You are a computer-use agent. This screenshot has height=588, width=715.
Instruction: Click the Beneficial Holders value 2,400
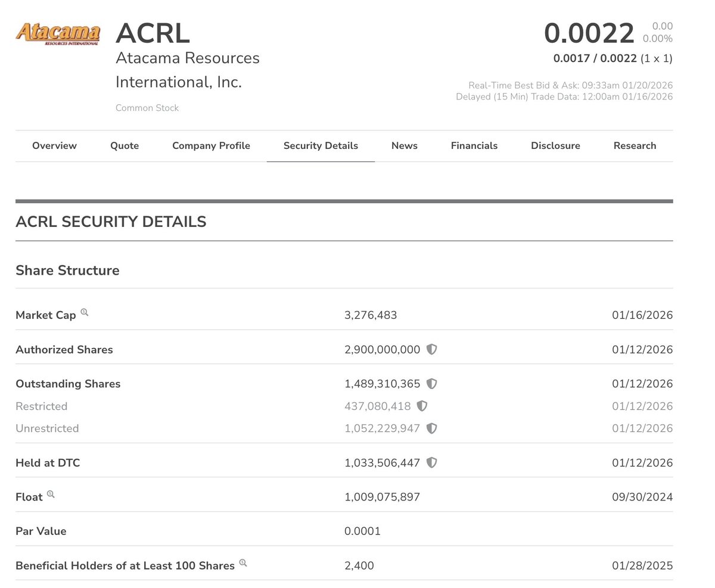359,565
